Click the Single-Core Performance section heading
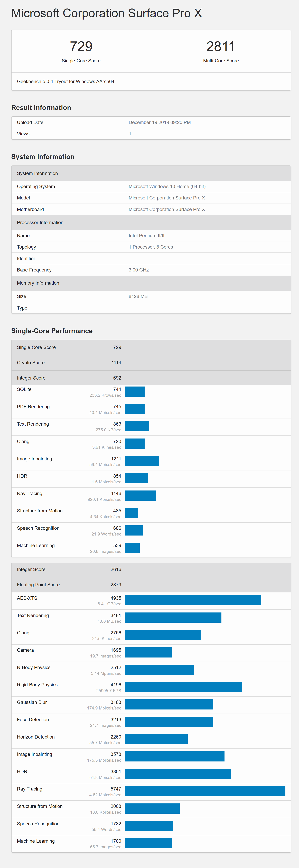This screenshot has height=868, width=299. (52, 331)
